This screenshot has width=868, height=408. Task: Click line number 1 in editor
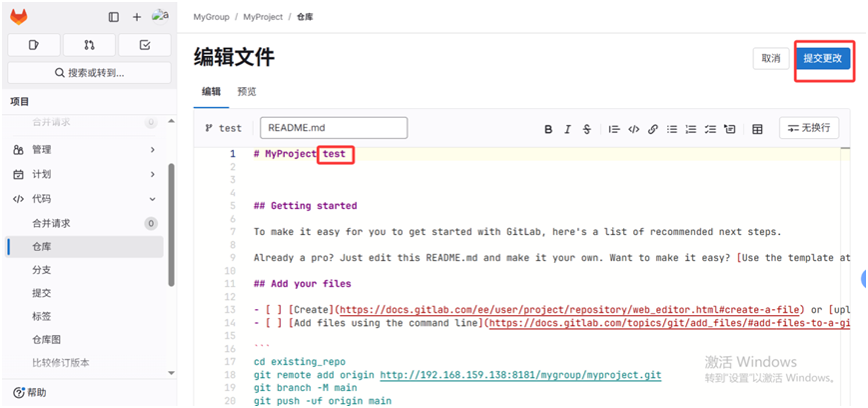click(233, 154)
